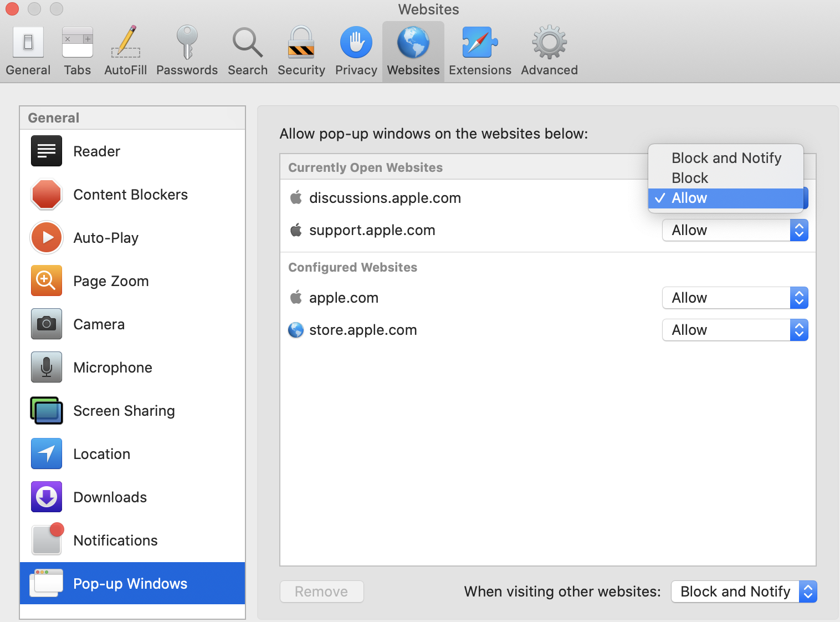Click the Configured Websites header

353,267
